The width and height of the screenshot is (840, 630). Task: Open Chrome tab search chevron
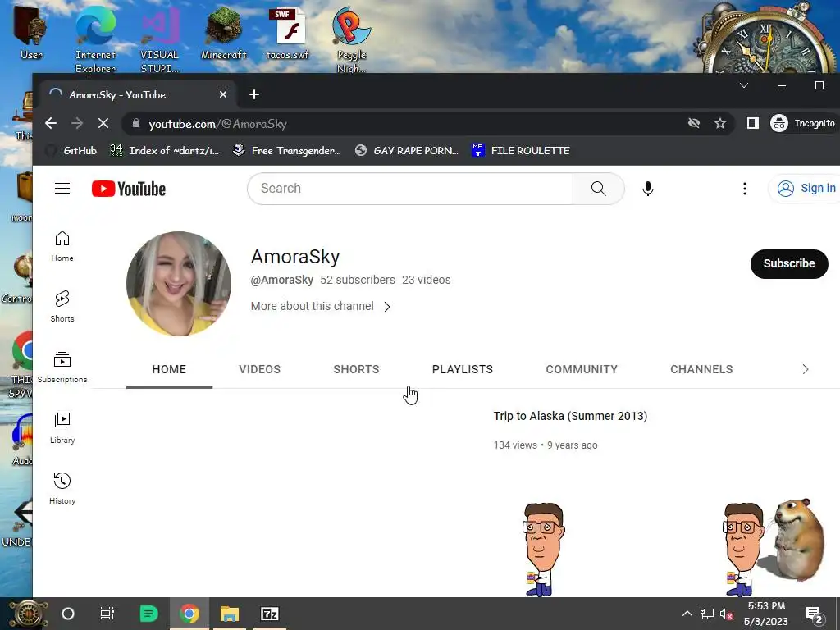coord(743,85)
